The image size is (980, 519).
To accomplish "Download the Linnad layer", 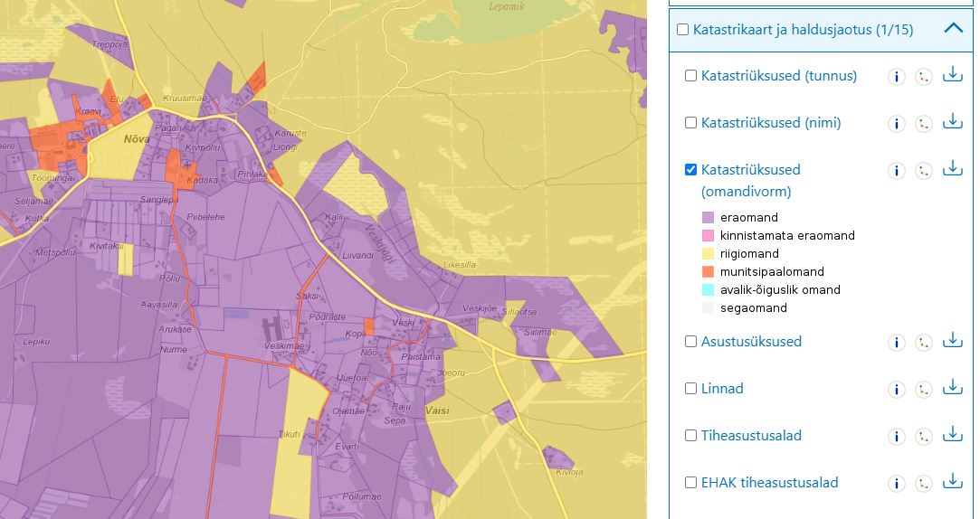I will click(x=952, y=388).
